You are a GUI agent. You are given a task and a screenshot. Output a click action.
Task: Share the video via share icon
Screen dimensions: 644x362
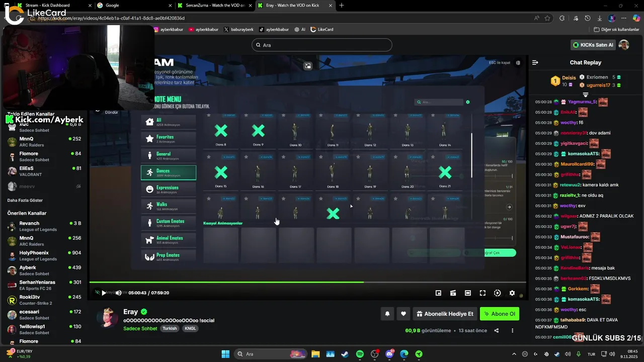[497, 330]
